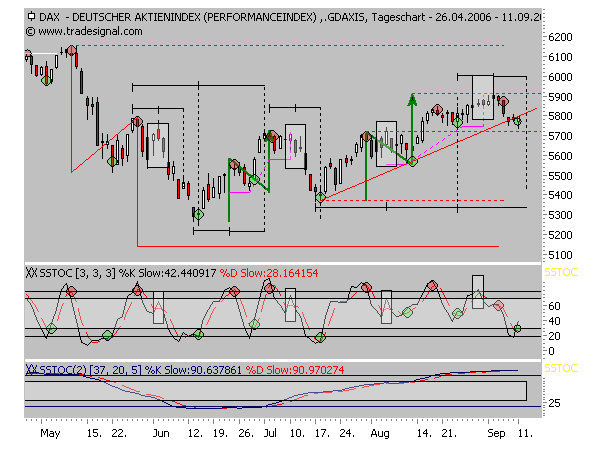Click the XX icon beside SSTOC(2) [37, 20, 5]
Screen dimensions: 600x450
pyautogui.click(x=31, y=370)
